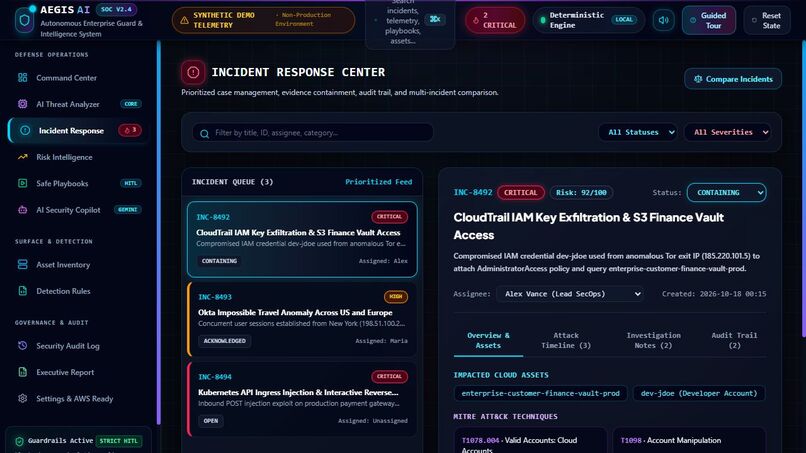Click the AEGIS shield logo icon
The height and width of the screenshot is (453, 806).
24,21
